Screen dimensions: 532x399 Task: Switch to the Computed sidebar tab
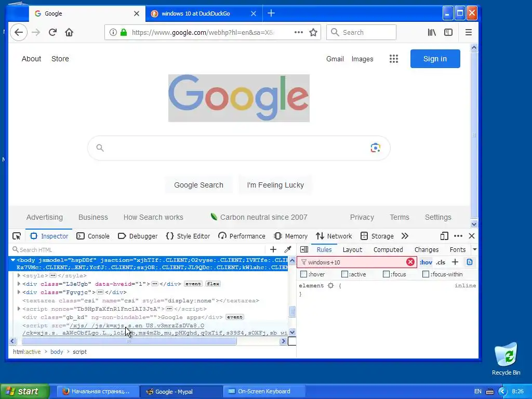(x=388, y=250)
